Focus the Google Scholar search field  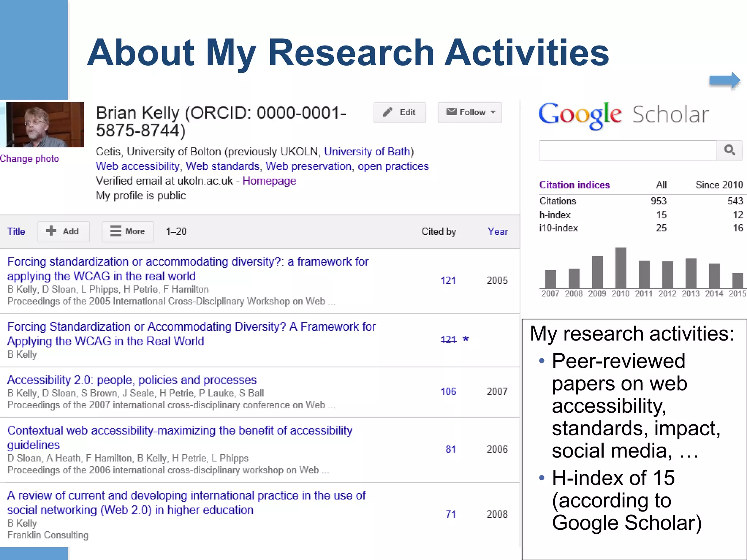[x=628, y=150]
